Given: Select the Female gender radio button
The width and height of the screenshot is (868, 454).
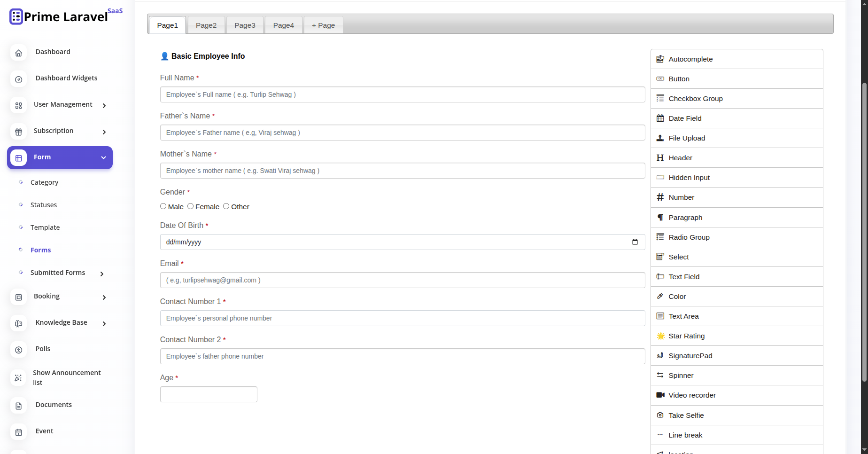Looking at the screenshot, I should tap(190, 206).
